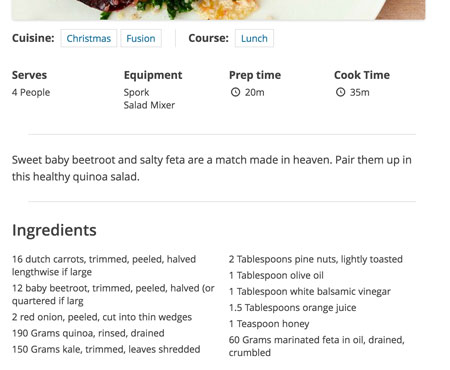Click the marinated feta ingredient
Screen dimensions: 450x370
click(317, 346)
